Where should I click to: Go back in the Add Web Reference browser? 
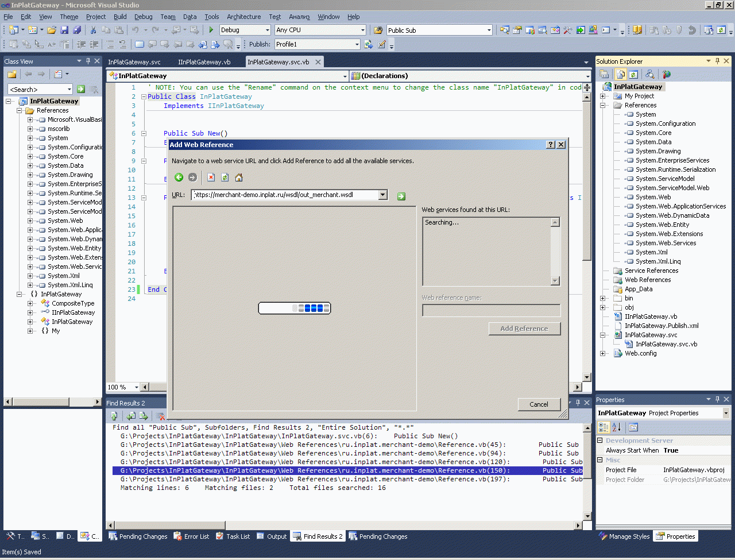pyautogui.click(x=179, y=177)
